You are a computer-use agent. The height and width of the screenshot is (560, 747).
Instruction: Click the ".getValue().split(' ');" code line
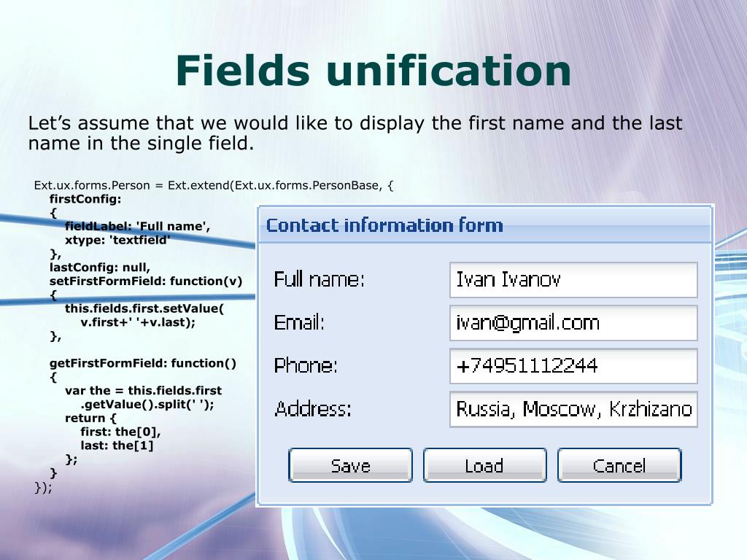point(147,405)
